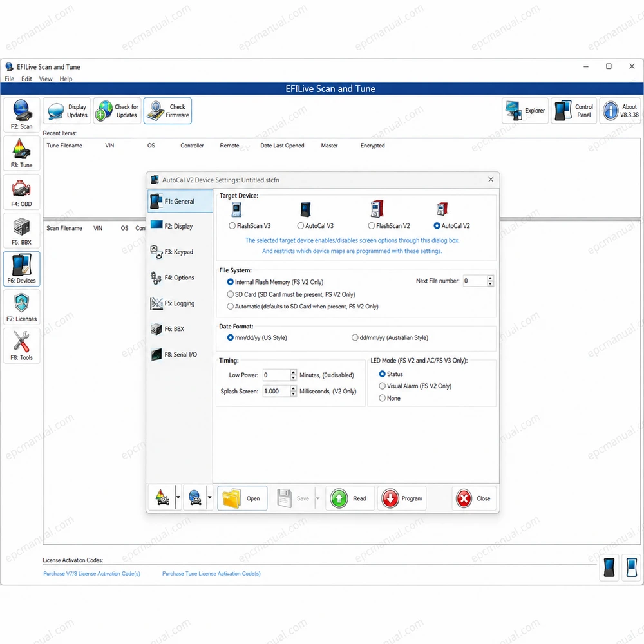This screenshot has height=644, width=644.
Task: Open the F7: Licenses sidebar icon
Action: pyautogui.click(x=21, y=307)
